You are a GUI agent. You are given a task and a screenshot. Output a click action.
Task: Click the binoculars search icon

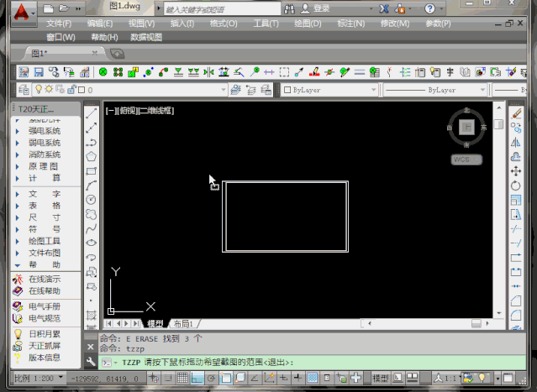tap(289, 9)
